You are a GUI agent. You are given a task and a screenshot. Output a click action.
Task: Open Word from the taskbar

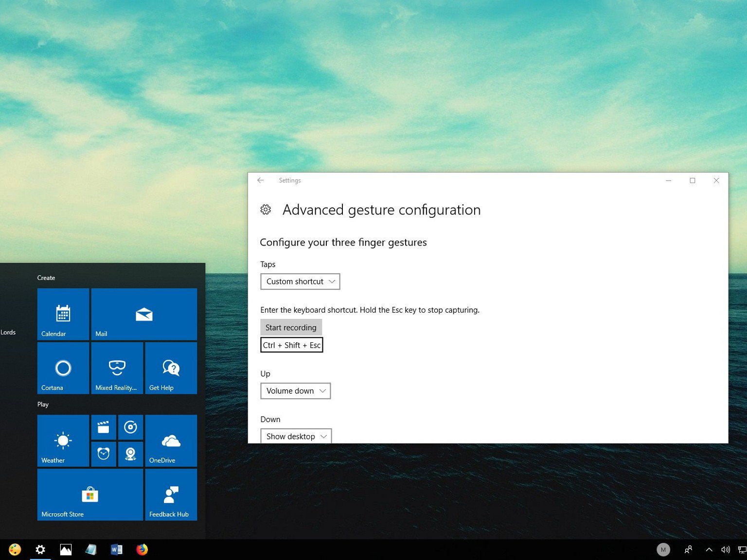(117, 550)
